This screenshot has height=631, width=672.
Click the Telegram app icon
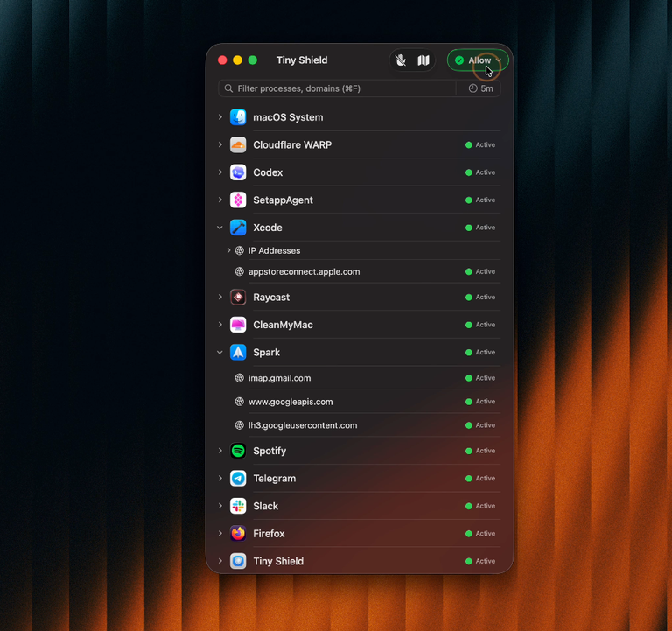(x=238, y=478)
